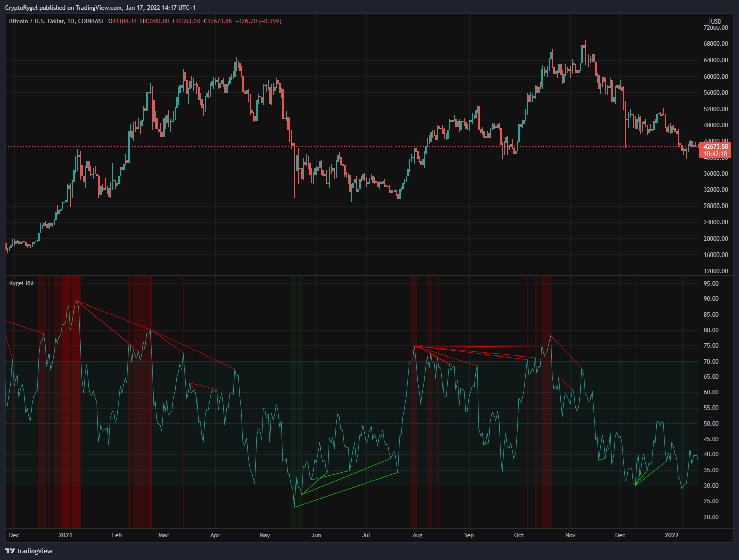The image size is (739, 560).
Task: Click 12000.00 on the price axis
Action: click(716, 271)
